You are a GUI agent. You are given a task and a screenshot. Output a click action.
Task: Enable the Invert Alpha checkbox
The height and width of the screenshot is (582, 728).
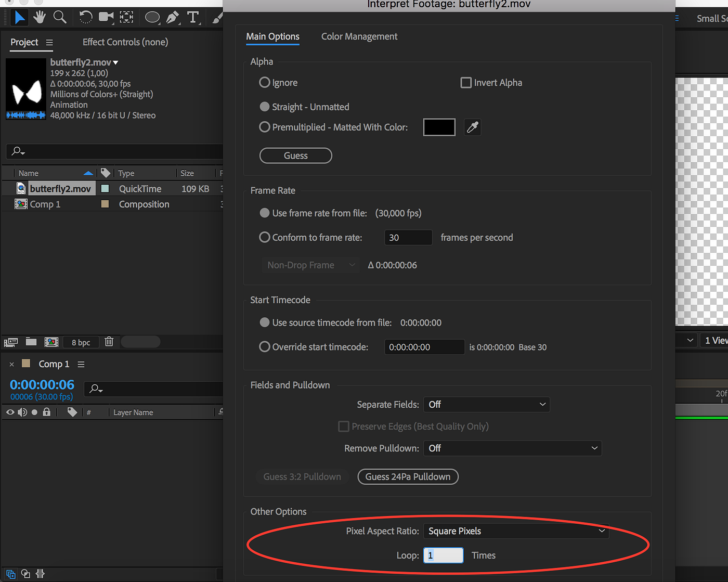(465, 82)
